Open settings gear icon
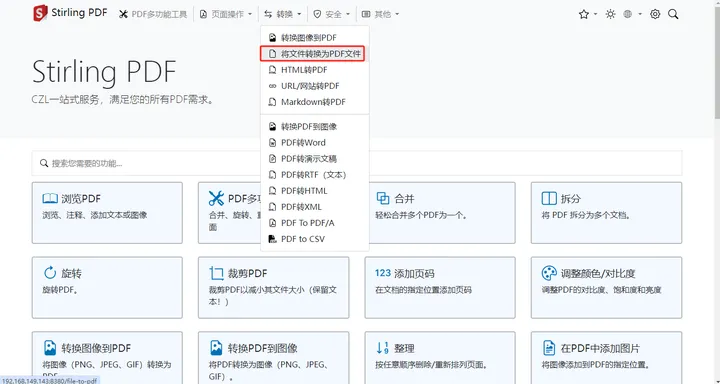720x384 pixels. (x=655, y=14)
